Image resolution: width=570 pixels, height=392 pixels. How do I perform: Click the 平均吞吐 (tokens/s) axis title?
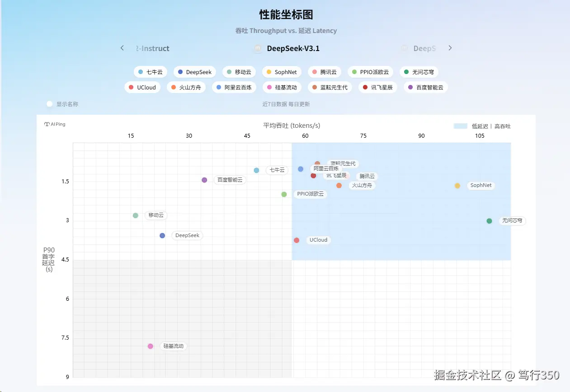(x=292, y=126)
